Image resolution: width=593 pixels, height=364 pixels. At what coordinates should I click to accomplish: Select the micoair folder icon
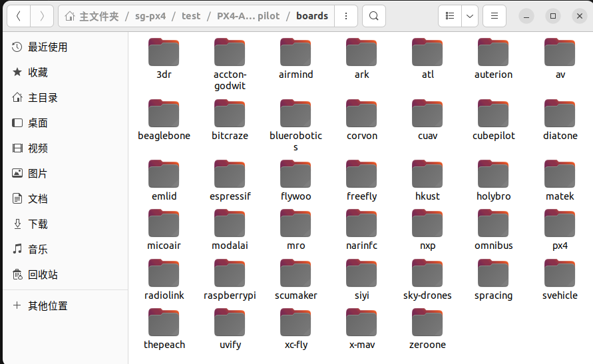click(x=164, y=224)
